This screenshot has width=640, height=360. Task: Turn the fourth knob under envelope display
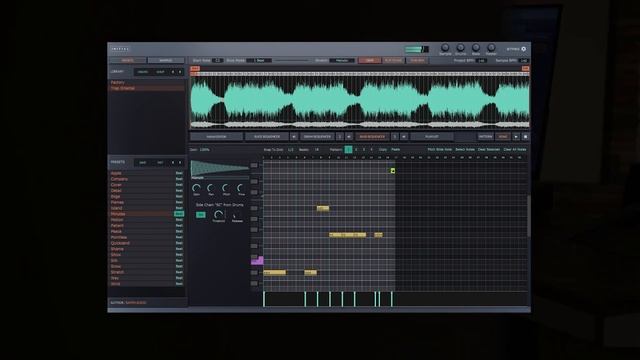tap(241, 188)
